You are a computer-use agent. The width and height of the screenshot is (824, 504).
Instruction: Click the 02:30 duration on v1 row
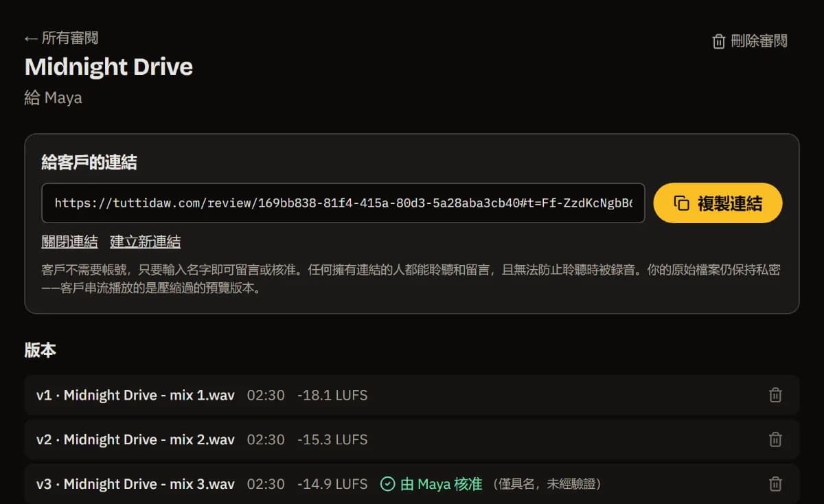(x=266, y=396)
